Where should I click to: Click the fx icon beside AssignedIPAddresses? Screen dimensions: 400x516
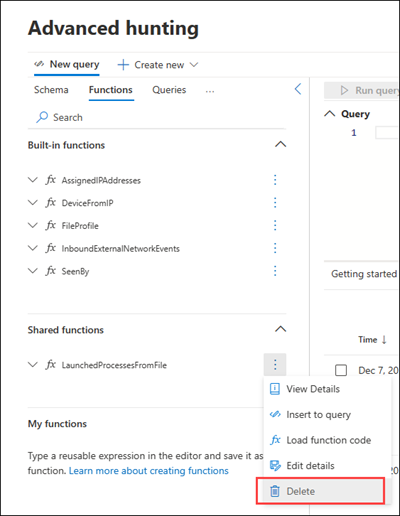51,180
